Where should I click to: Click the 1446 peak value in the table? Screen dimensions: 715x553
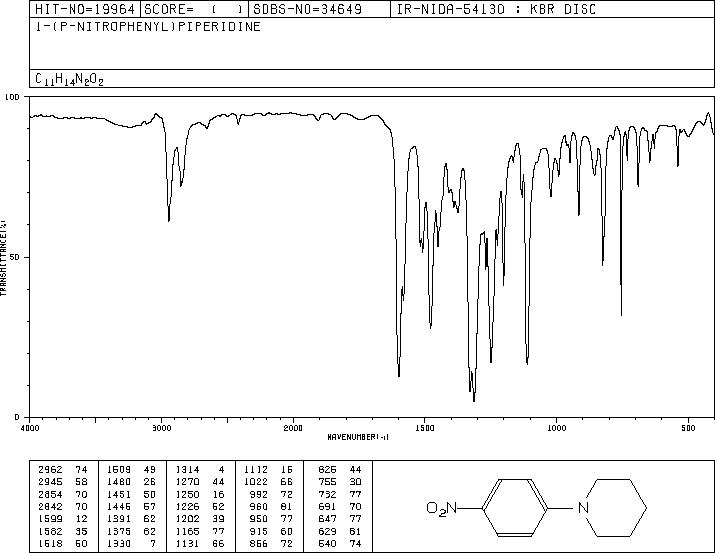pos(119,506)
